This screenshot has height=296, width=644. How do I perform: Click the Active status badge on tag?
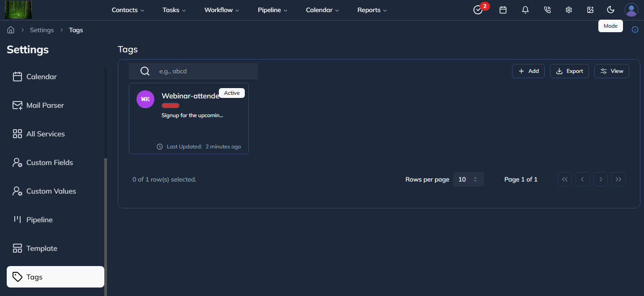[232, 93]
